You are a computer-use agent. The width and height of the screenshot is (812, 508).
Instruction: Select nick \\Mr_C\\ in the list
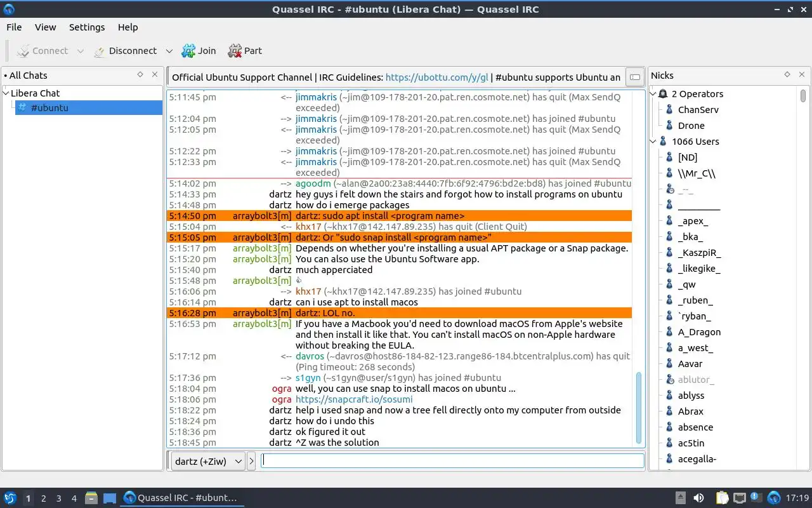[697, 173]
